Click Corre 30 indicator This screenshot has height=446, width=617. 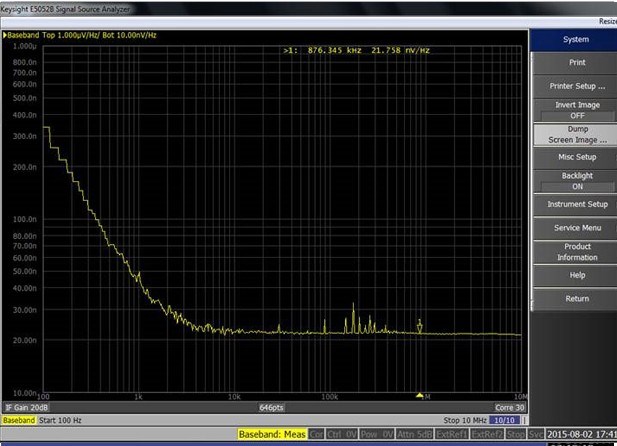(x=510, y=407)
